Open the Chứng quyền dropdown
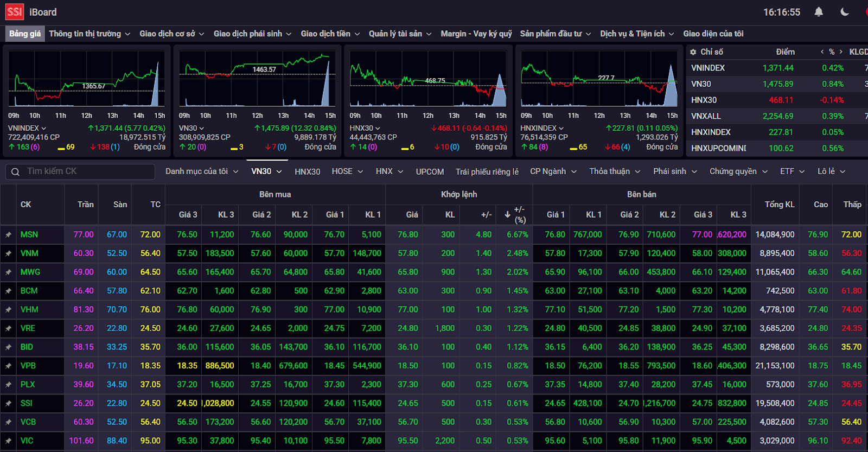Image resolution: width=868 pixels, height=452 pixels. [x=738, y=171]
